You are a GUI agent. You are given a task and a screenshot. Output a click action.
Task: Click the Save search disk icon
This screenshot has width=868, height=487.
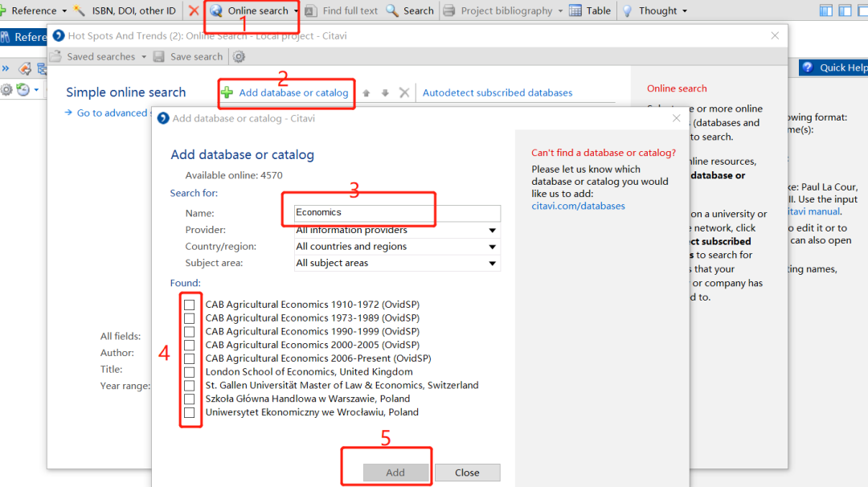[159, 56]
